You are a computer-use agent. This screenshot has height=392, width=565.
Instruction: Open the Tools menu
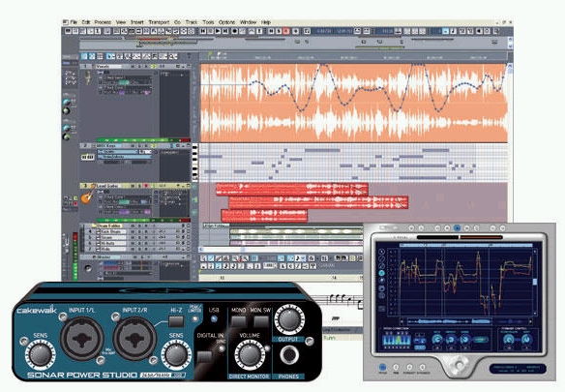[208, 22]
